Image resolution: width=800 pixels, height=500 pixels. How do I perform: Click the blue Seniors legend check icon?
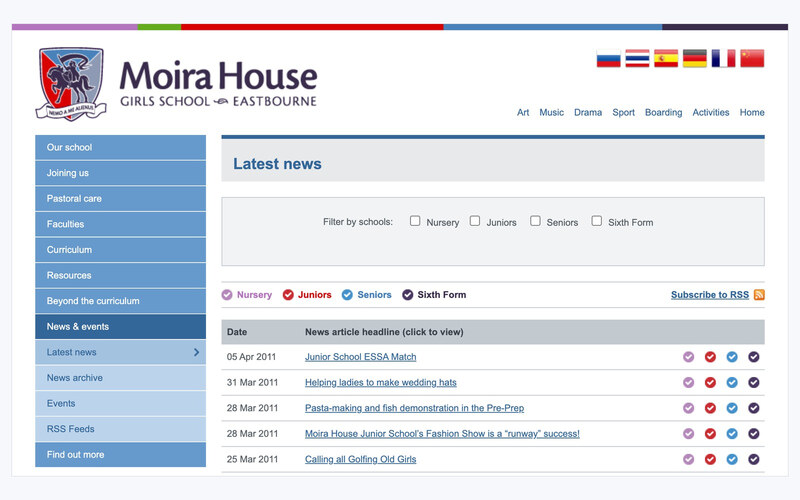(347, 295)
